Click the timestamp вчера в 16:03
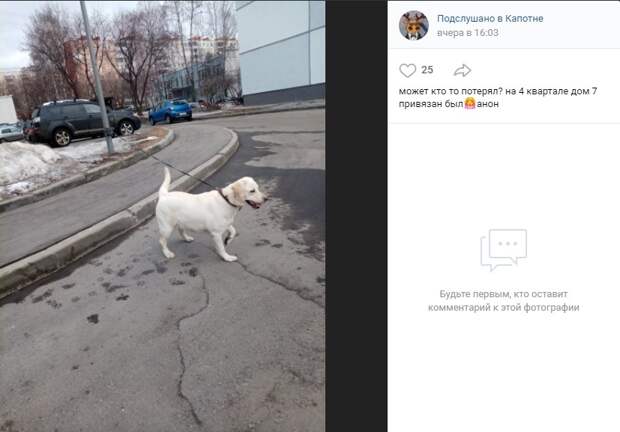 click(x=468, y=33)
